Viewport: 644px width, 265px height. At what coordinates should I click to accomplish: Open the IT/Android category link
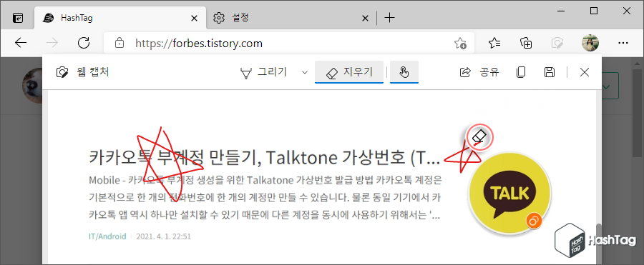tap(107, 236)
